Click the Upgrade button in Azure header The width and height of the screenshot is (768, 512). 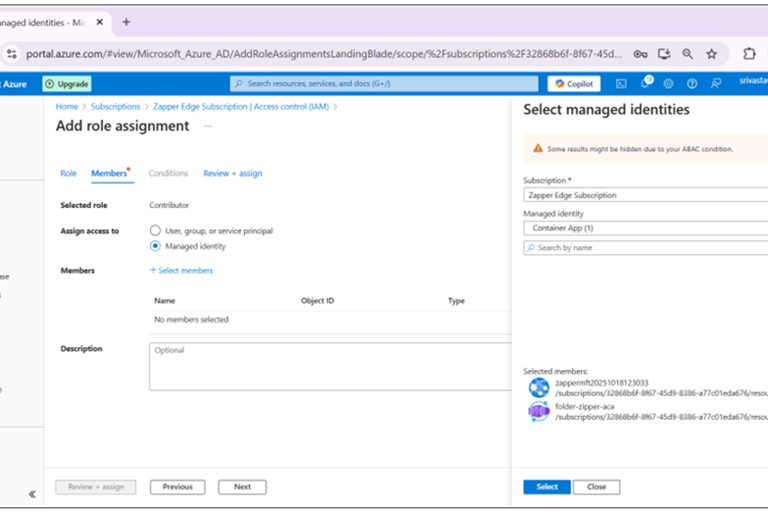click(x=67, y=84)
